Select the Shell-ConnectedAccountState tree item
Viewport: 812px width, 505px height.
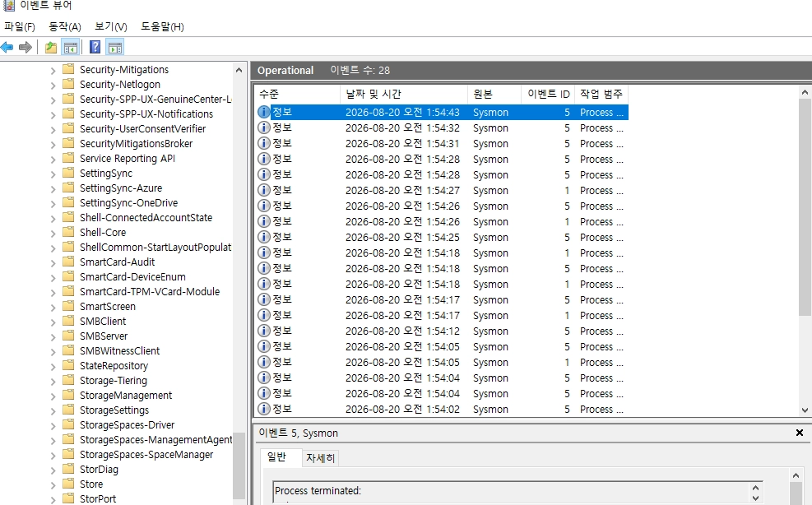146,217
